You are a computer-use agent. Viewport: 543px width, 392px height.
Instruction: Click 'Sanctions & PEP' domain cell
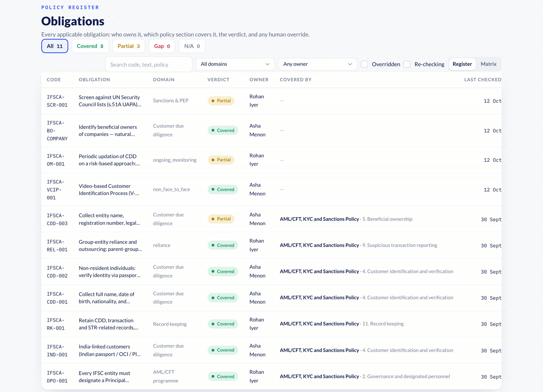tap(171, 101)
